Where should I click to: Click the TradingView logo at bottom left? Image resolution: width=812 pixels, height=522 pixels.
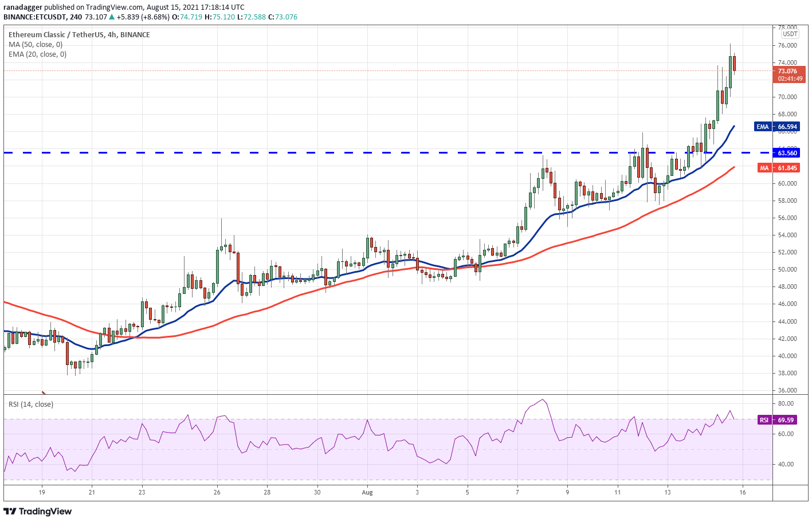36,511
